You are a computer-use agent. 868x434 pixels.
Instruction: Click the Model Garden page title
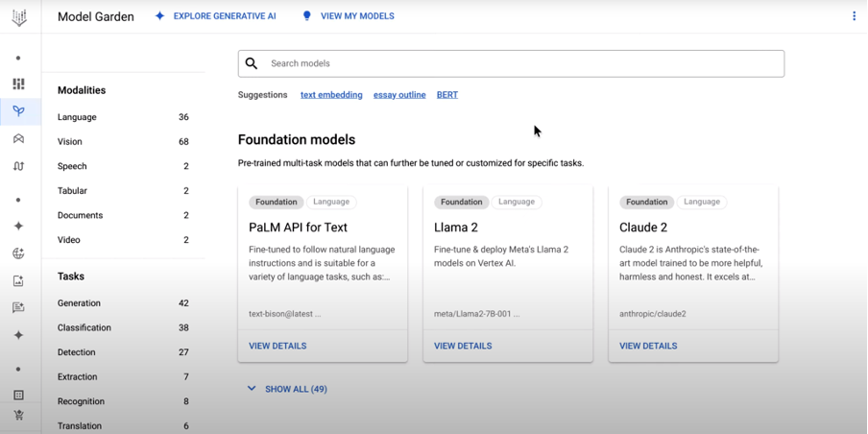tap(96, 16)
